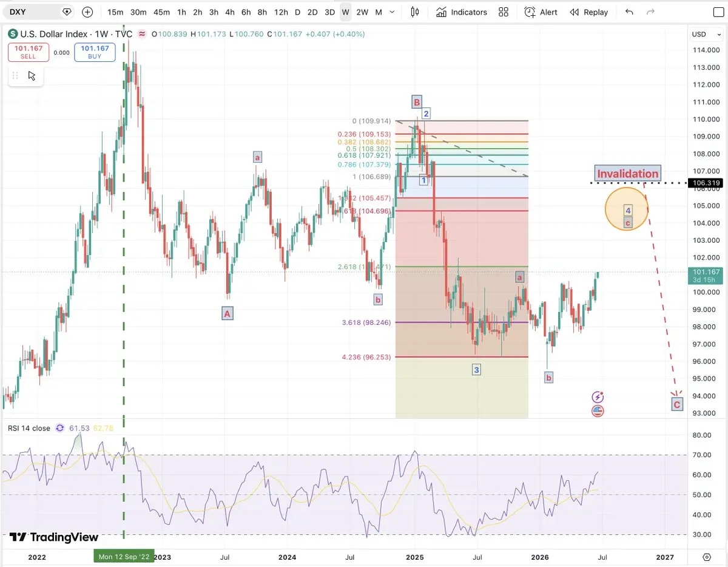Set chart to daily D timeframe
The image size is (728, 567).
click(x=297, y=12)
